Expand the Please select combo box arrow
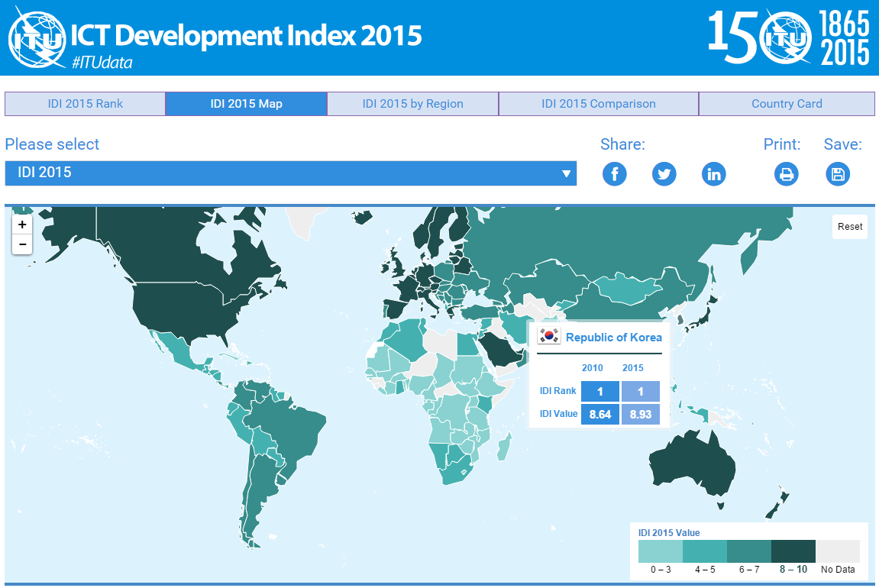Image resolution: width=879 pixels, height=588 pixels. [567, 173]
